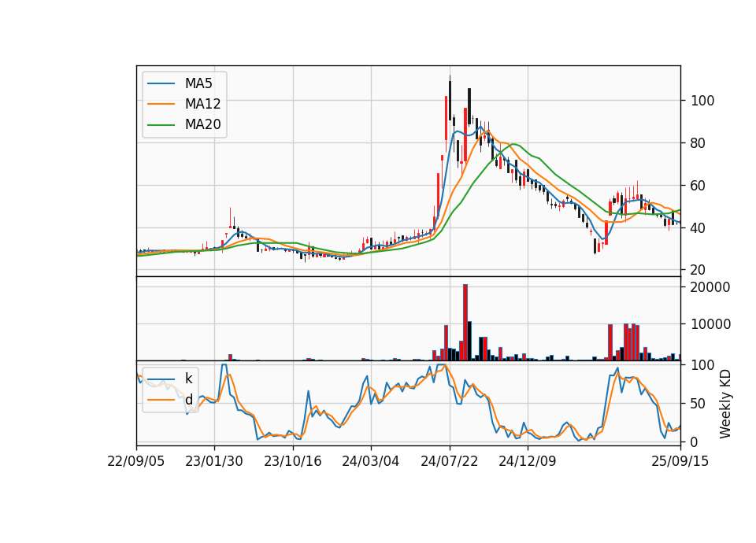
Task: Click the 23/10/16 date axis label
Action: pos(293,461)
